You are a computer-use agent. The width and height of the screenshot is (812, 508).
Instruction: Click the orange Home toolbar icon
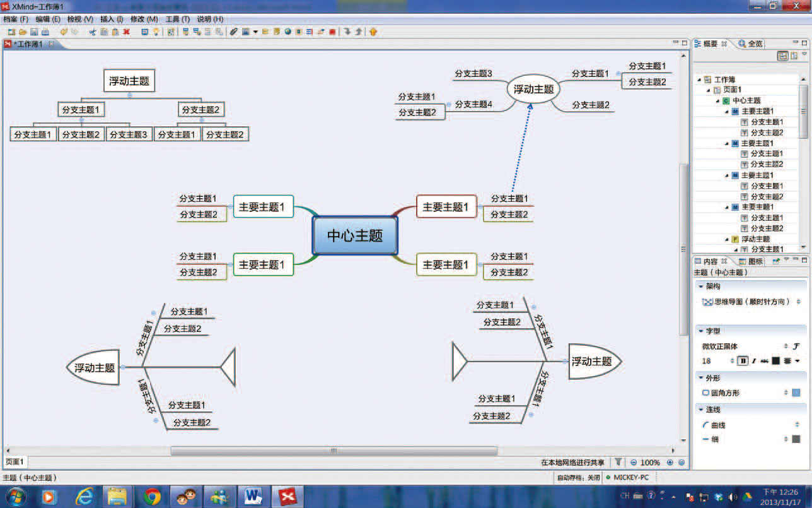tap(373, 32)
